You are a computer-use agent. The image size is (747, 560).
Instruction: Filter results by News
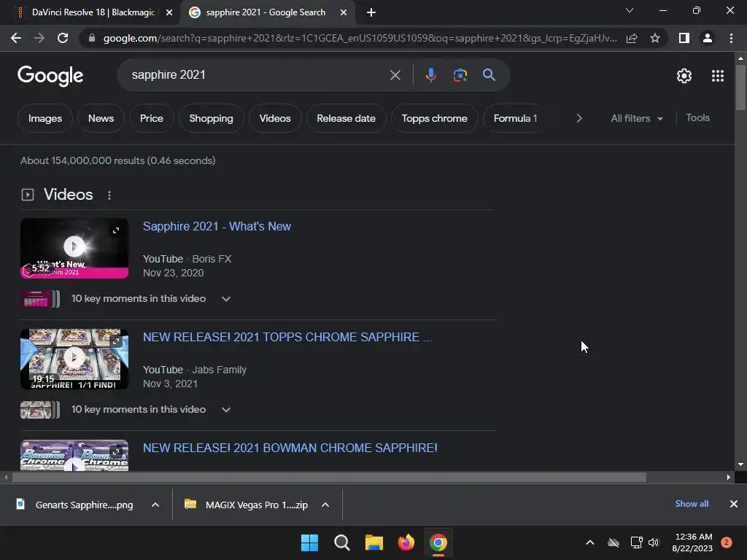click(x=101, y=118)
